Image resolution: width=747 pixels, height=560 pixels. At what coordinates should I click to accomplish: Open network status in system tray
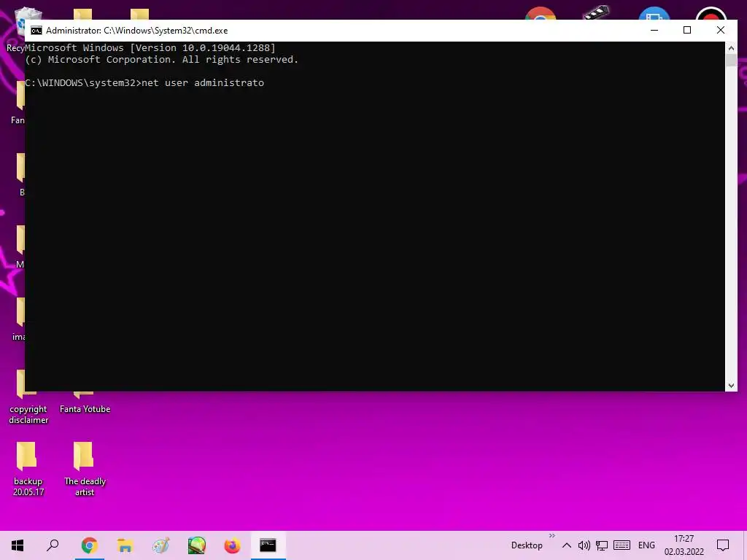coord(602,545)
